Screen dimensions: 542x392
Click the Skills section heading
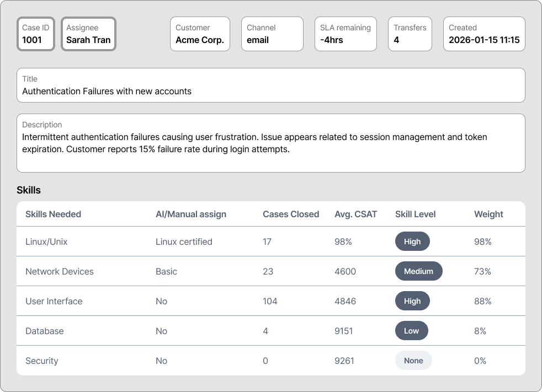tap(29, 190)
